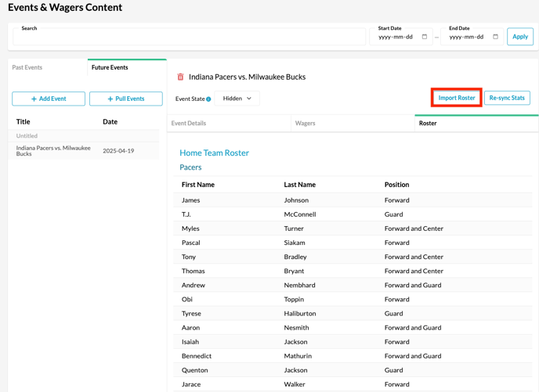Click first name James in roster

(191, 200)
